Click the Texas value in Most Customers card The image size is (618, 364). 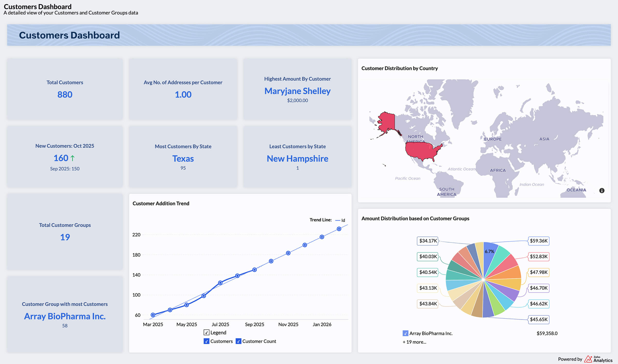(183, 159)
